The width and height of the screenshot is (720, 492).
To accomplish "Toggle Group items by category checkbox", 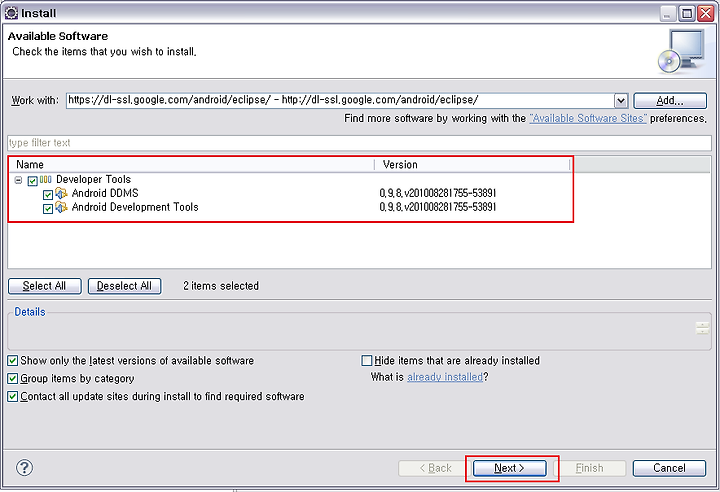I will (x=13, y=379).
